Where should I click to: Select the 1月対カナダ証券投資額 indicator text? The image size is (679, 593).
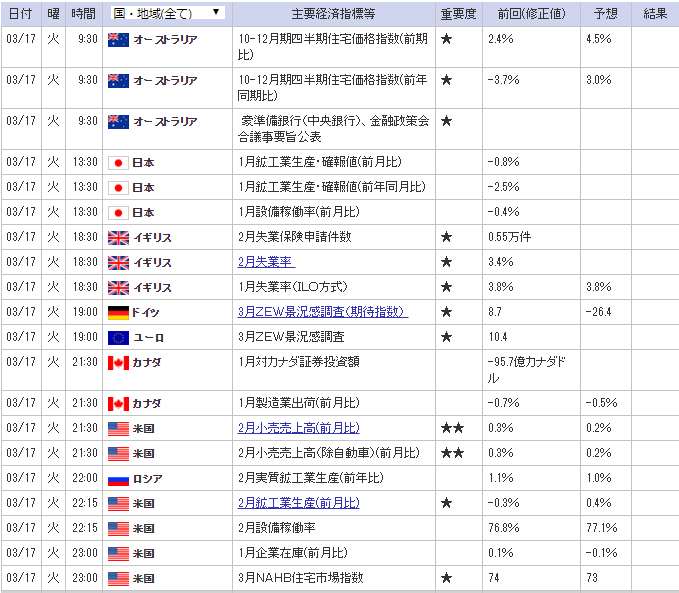(299, 362)
